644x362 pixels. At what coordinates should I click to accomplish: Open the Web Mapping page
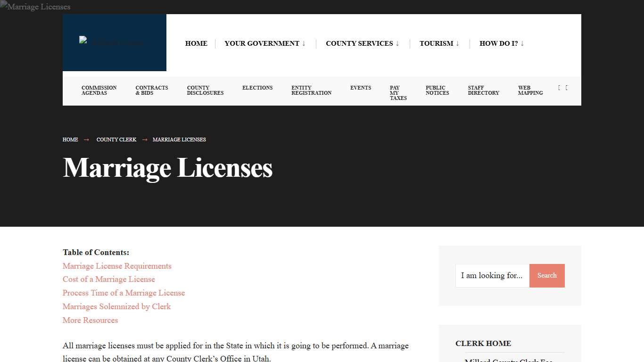(530, 90)
